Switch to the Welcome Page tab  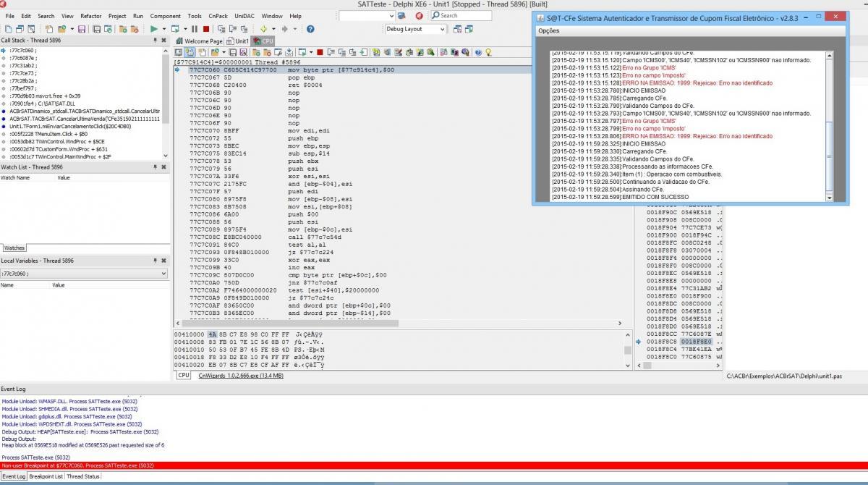200,41
